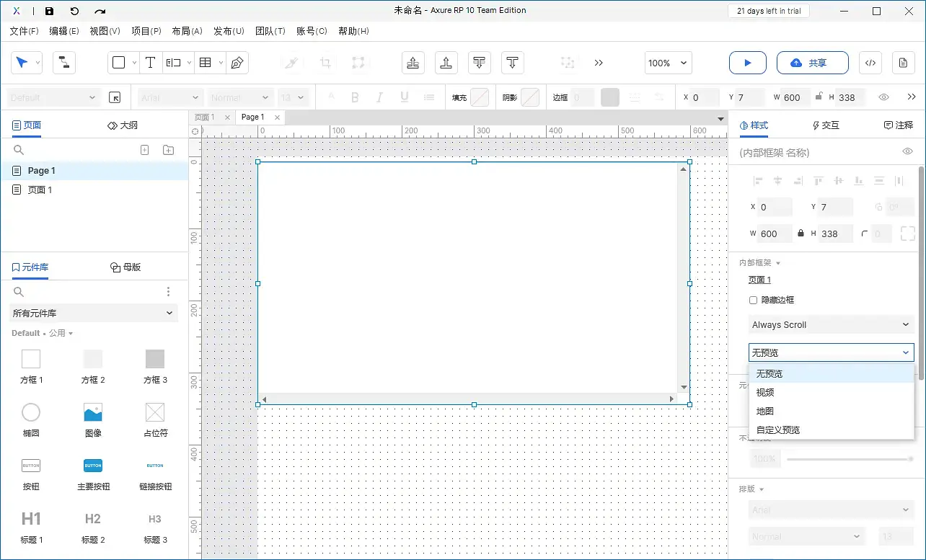Select the pen drawing tool
The width and height of the screenshot is (926, 560).
point(237,63)
